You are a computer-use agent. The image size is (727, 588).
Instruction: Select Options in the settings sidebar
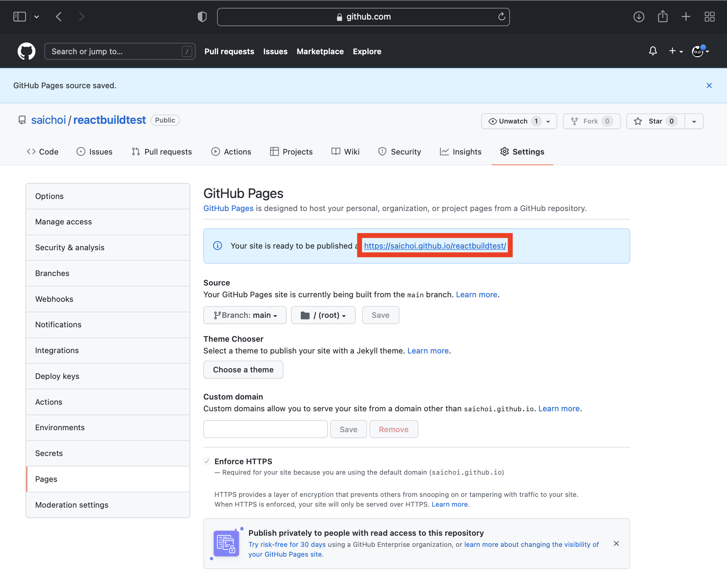point(108,196)
